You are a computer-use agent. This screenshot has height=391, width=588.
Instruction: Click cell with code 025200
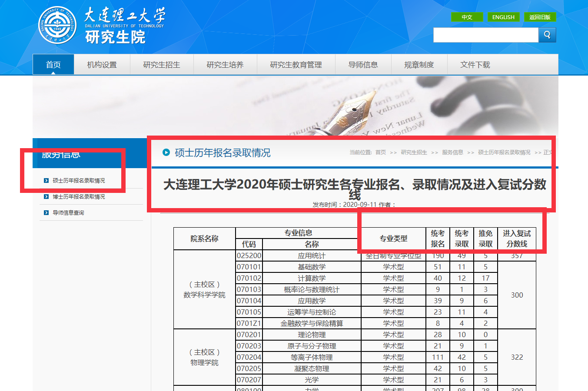[249, 255]
